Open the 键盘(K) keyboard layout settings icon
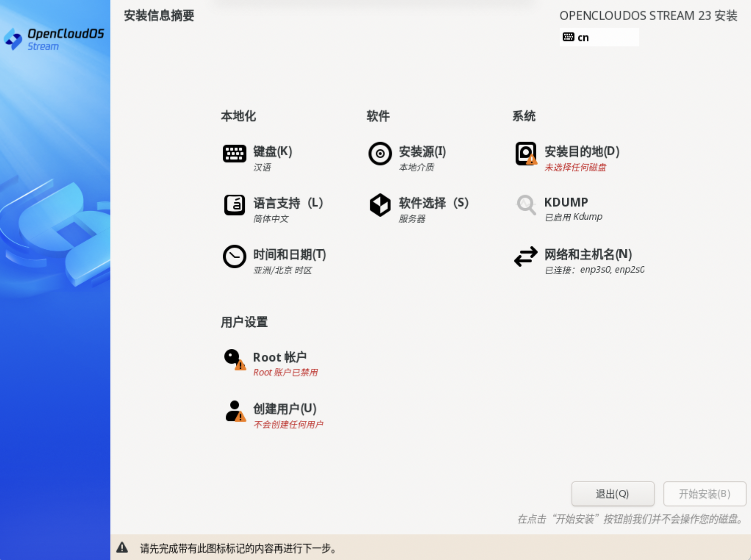The height and width of the screenshot is (560, 751). point(234,154)
